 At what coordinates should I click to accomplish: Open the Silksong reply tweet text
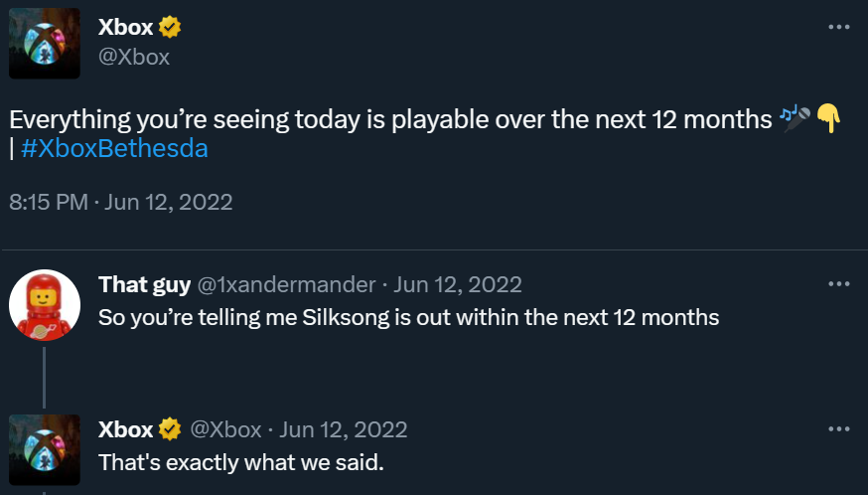408,318
